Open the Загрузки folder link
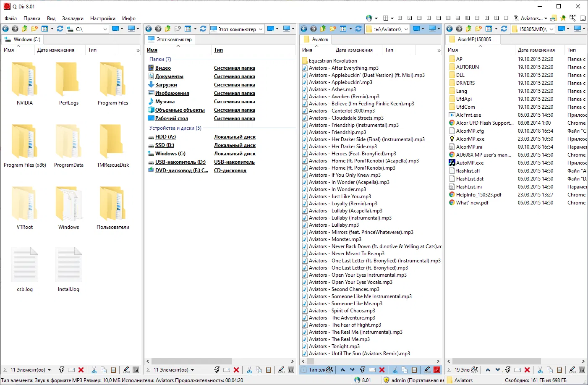 (x=166, y=85)
